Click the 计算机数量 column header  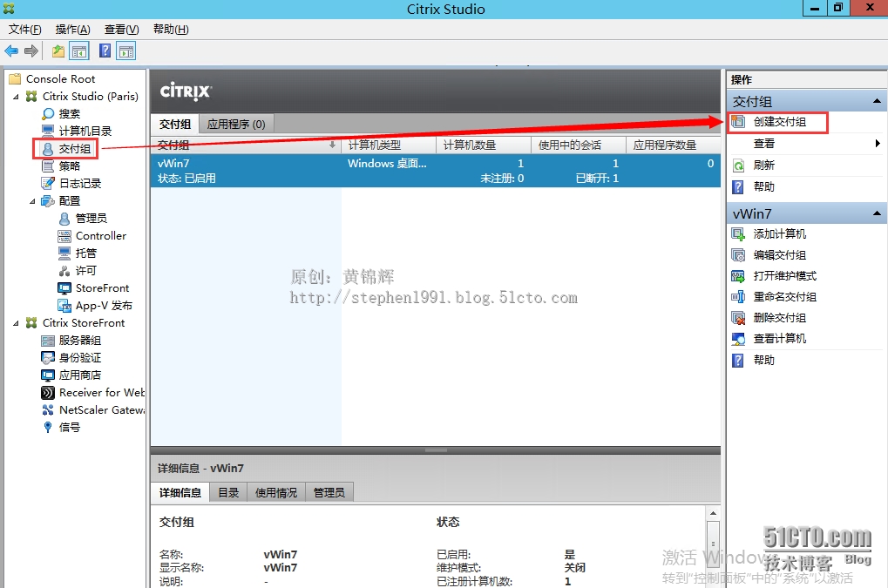pos(484,145)
